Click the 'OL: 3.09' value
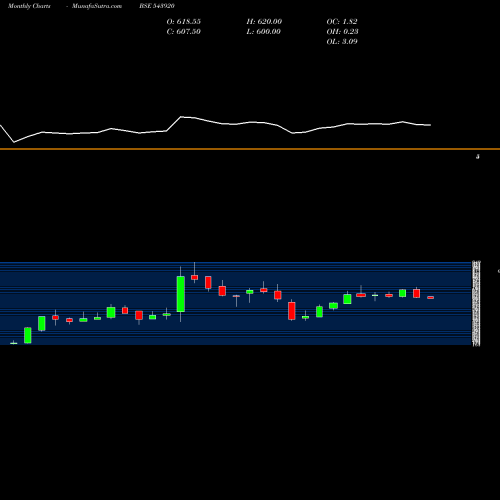 (342, 42)
